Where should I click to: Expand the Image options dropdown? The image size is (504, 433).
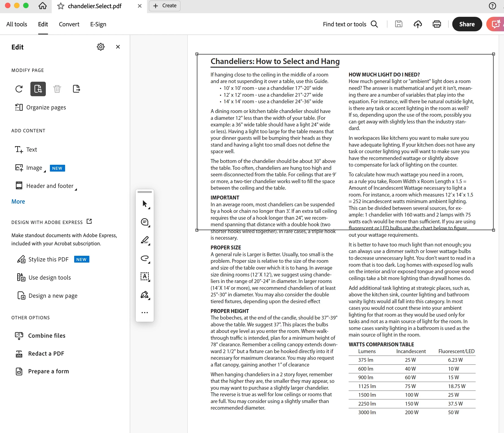(45, 171)
